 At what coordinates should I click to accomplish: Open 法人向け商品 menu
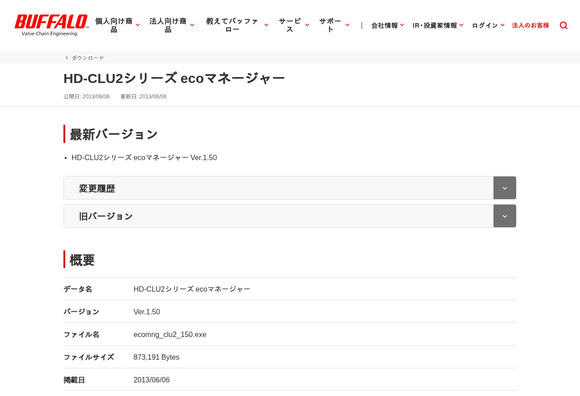(172, 25)
